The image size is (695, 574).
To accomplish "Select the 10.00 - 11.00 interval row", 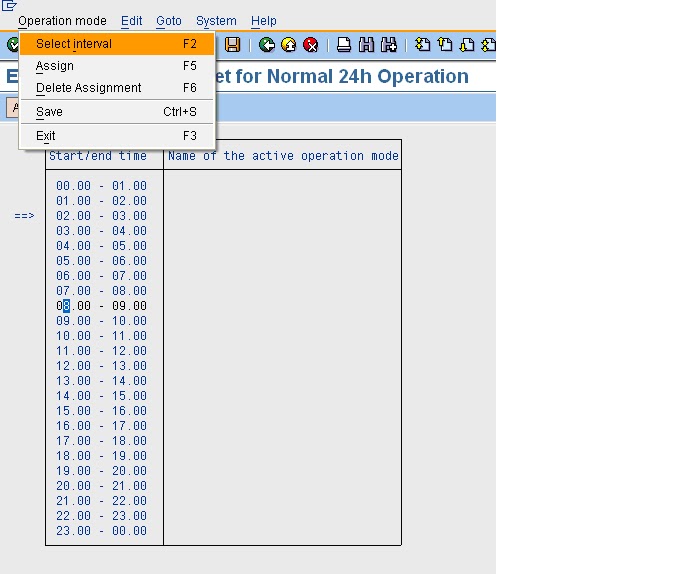I will 102,336.
